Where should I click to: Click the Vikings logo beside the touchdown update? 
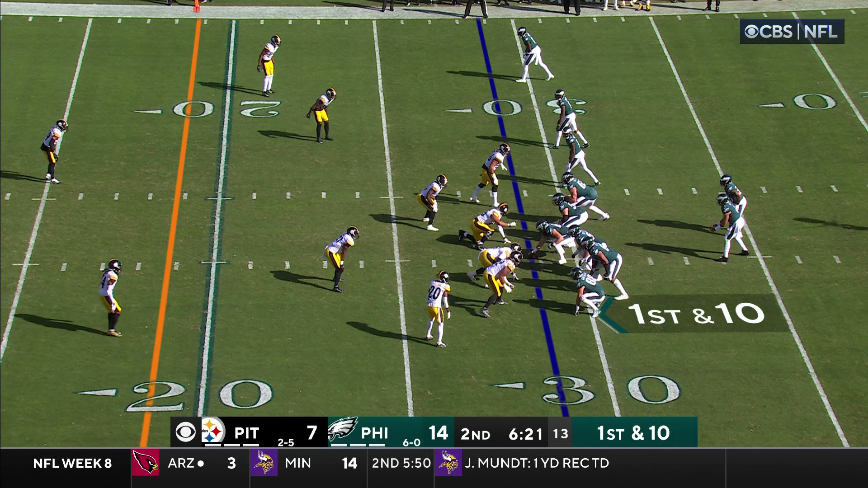(450, 463)
